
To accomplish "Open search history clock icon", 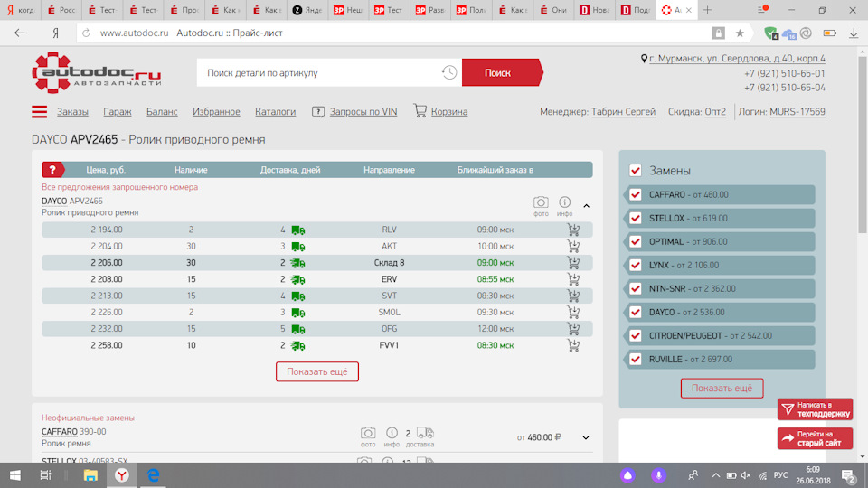I will (x=449, y=72).
